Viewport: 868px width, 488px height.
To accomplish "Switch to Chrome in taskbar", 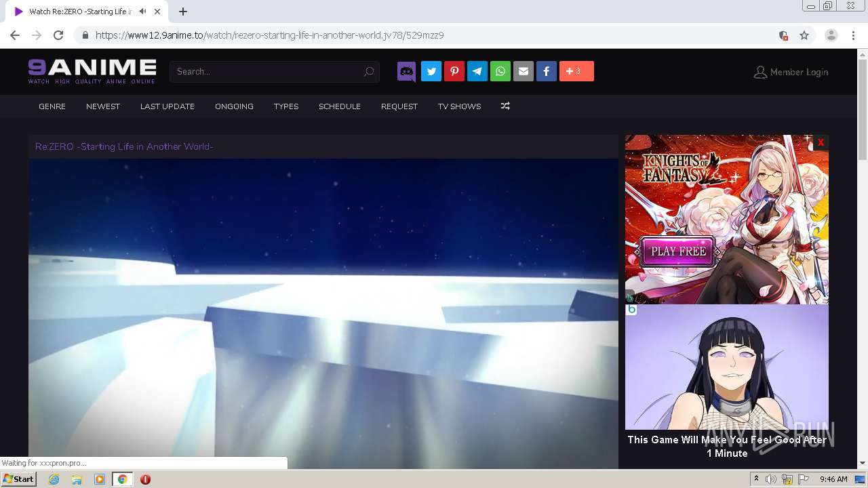I will coord(123,479).
